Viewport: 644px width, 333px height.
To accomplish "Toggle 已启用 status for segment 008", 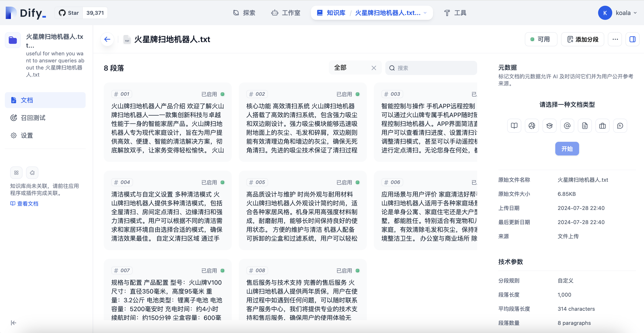I will click(x=358, y=270).
